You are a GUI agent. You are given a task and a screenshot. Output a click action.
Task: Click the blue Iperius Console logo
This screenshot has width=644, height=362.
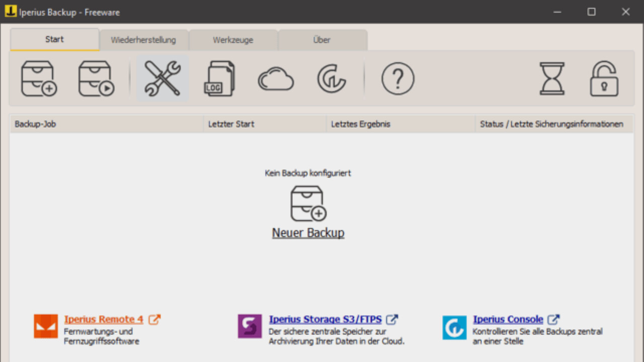(x=454, y=327)
